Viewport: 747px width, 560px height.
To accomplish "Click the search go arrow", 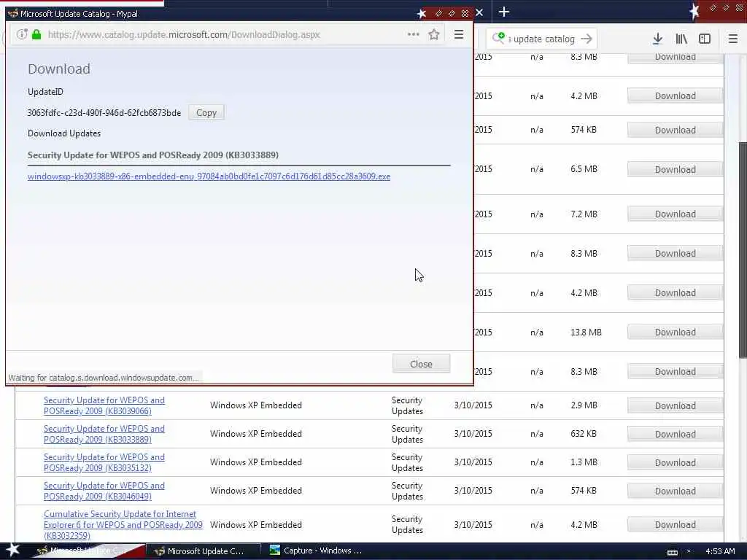I will [x=587, y=39].
